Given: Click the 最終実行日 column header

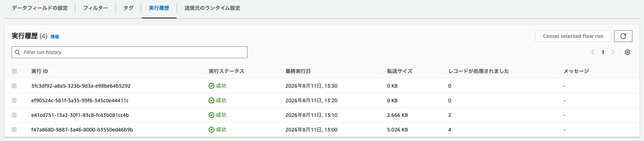Looking at the screenshot, I should click(298, 71).
